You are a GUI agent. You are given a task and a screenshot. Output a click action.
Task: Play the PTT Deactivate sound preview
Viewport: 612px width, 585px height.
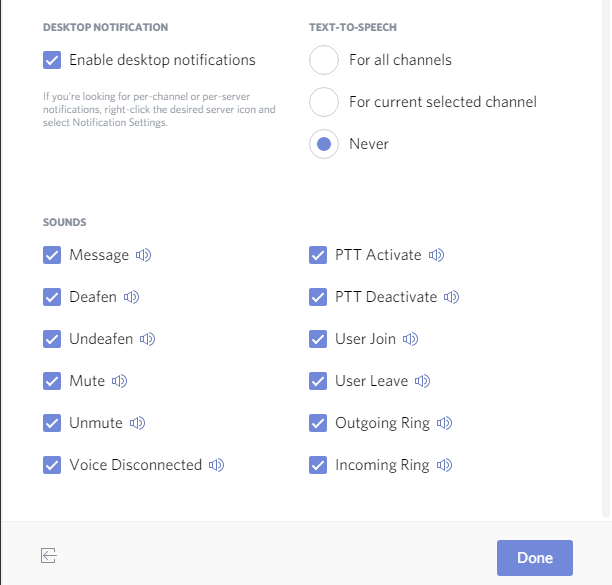(451, 297)
